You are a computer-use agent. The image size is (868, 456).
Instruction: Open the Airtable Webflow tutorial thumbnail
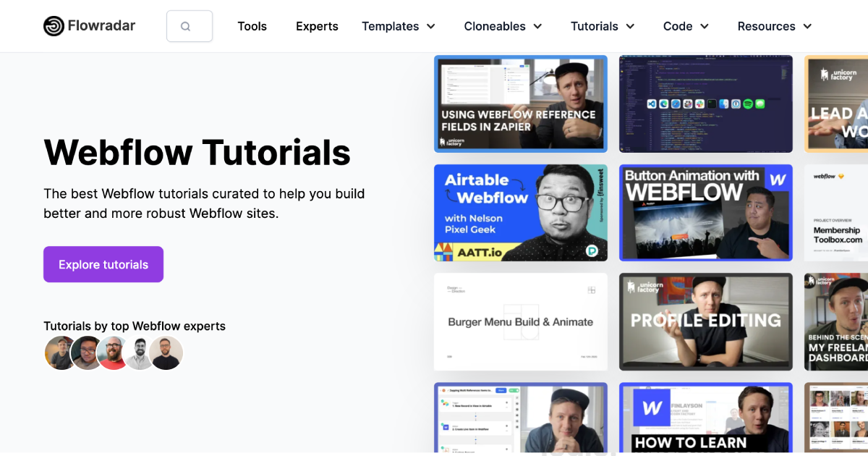[x=520, y=213]
